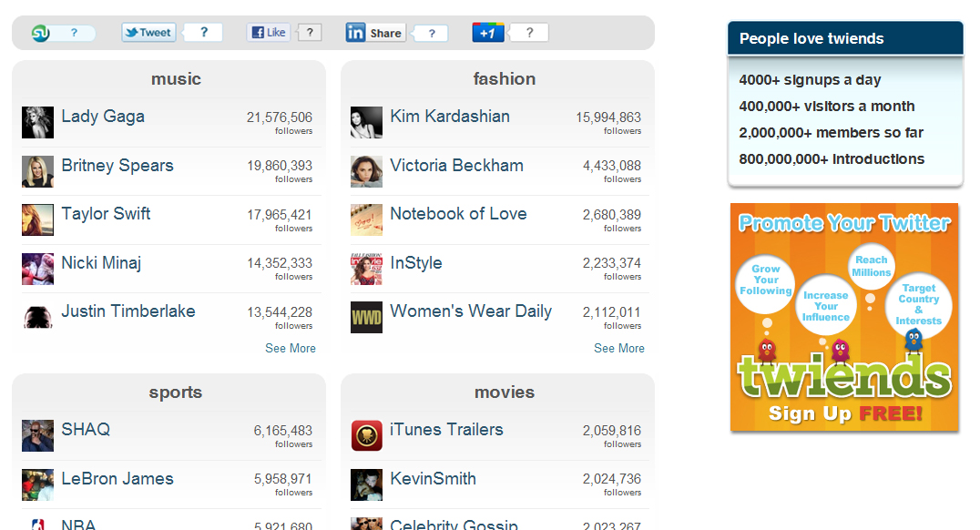Open the LeBron James profile link

pos(117,479)
